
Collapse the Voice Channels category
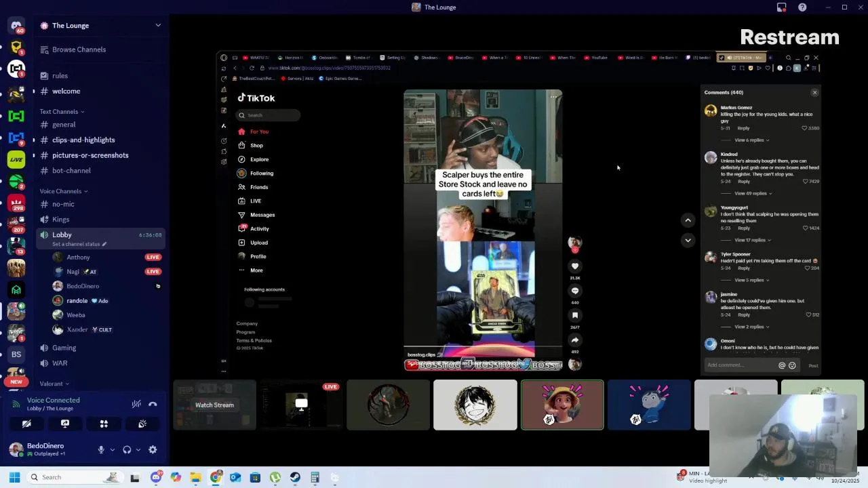point(64,191)
